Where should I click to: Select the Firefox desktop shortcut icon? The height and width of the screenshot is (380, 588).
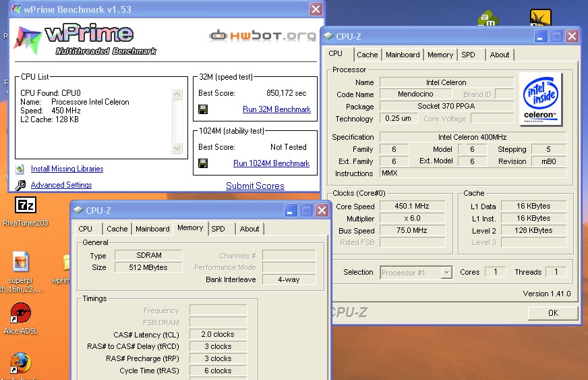pos(21,362)
